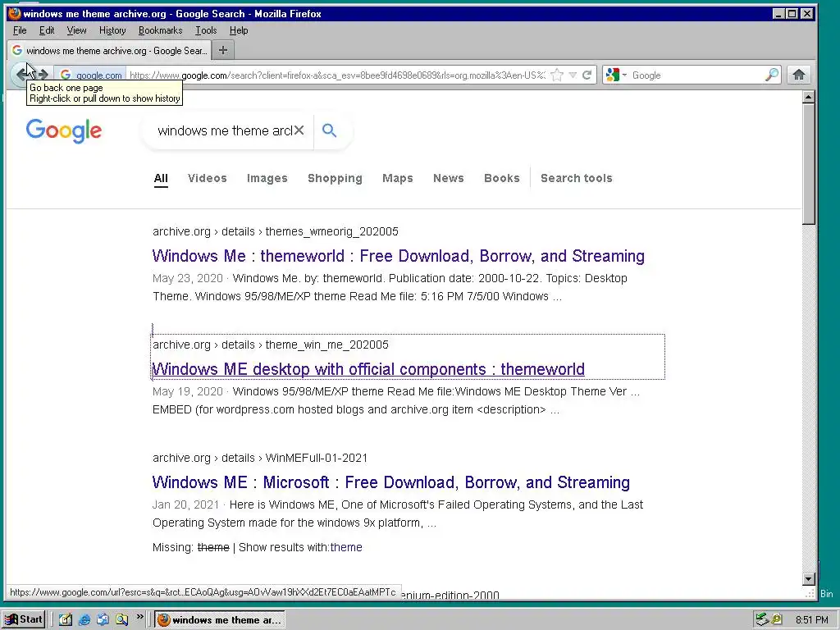Switch to Maps results tab

pyautogui.click(x=398, y=178)
